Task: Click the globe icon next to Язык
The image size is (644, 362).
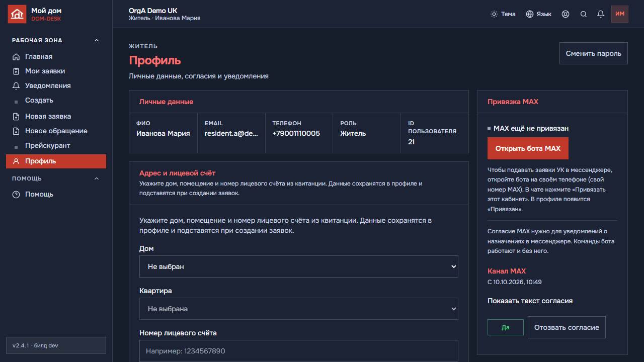Action: tap(530, 14)
